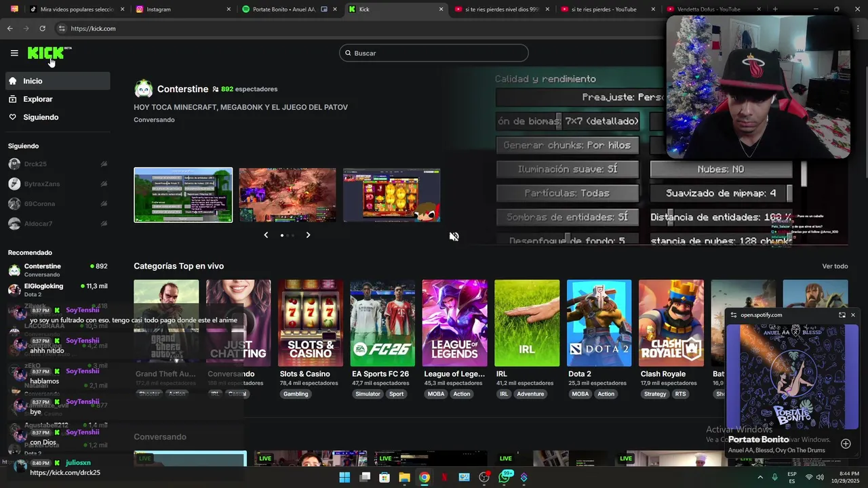Open followed channel Drck25
The width and height of the screenshot is (868, 488).
pos(57,164)
